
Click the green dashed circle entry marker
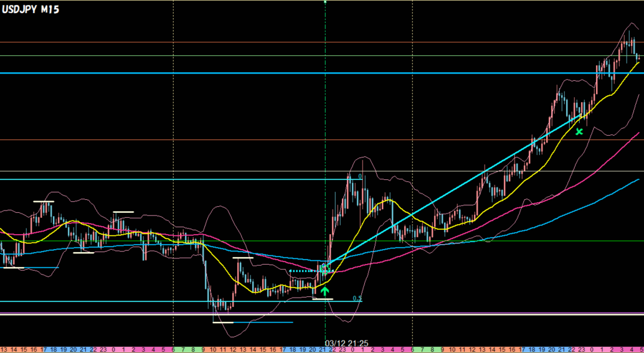tap(325, 270)
